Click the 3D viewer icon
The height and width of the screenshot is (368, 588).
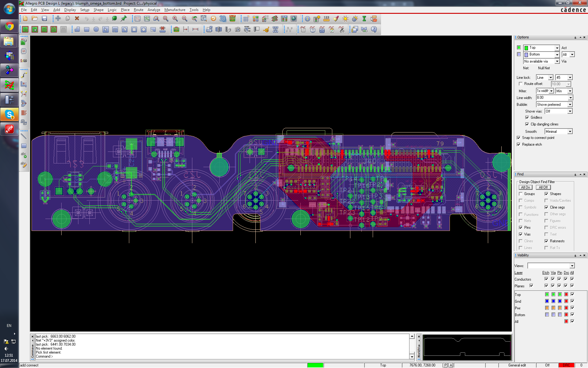tap(223, 19)
